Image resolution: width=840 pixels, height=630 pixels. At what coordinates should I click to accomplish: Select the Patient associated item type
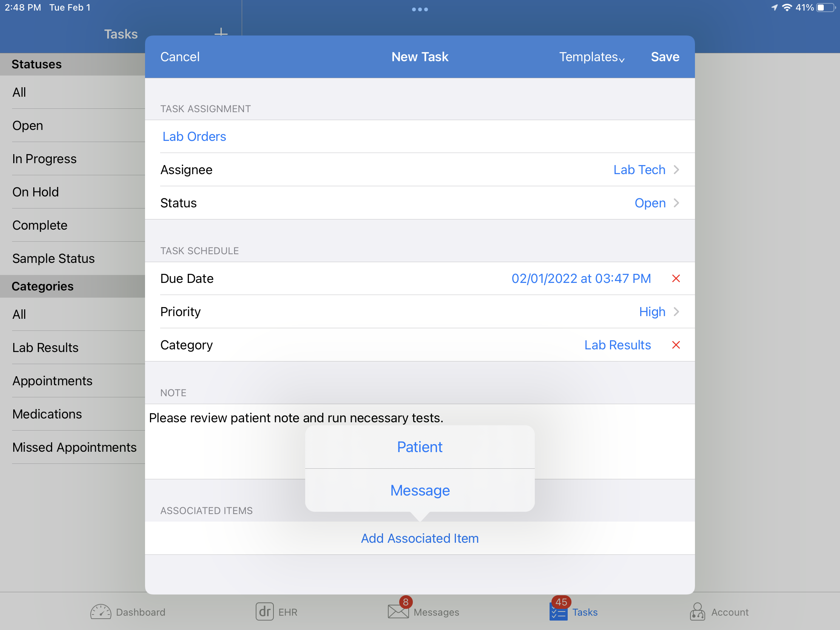[x=420, y=447]
